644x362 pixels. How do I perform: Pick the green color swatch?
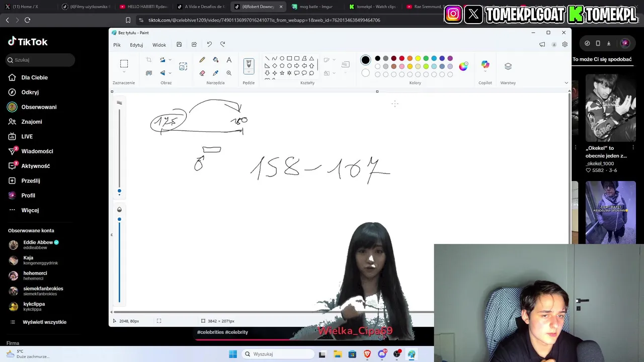pyautogui.click(x=426, y=58)
